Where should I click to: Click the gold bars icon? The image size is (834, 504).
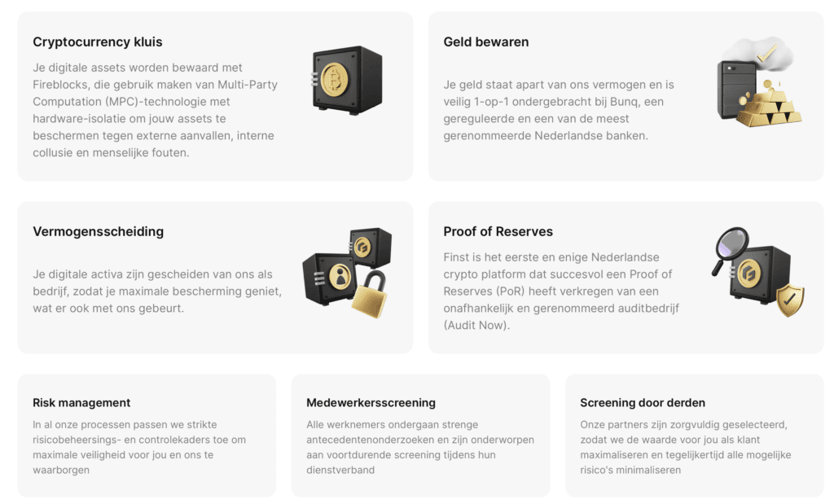771,107
